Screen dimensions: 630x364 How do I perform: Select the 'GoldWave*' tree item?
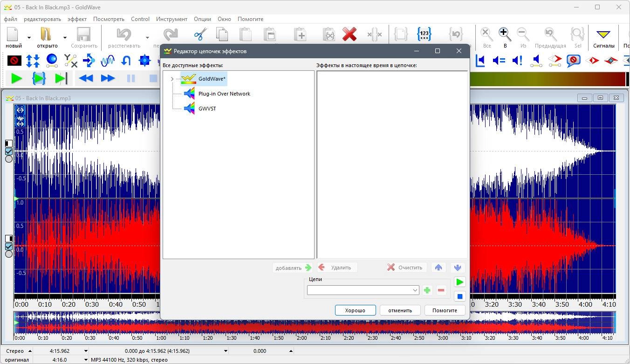[x=212, y=79]
